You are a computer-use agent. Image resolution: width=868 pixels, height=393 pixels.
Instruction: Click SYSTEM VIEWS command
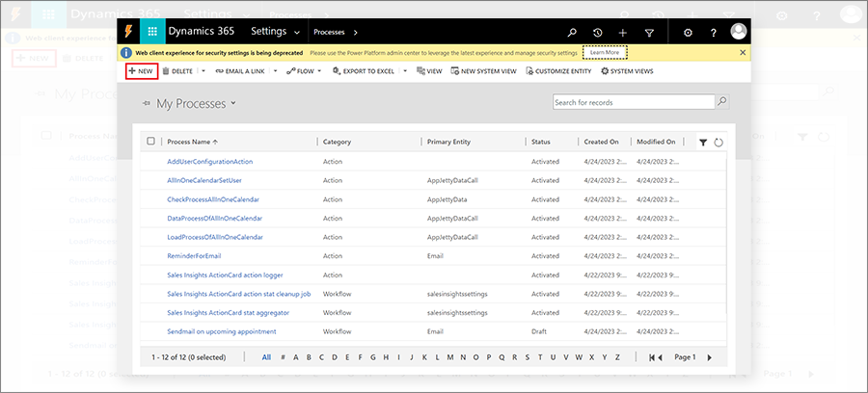pyautogui.click(x=627, y=71)
